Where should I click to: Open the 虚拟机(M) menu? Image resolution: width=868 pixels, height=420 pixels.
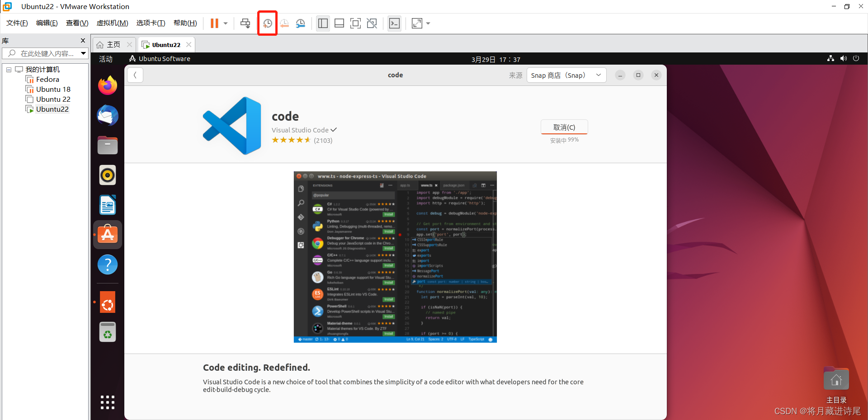point(113,23)
